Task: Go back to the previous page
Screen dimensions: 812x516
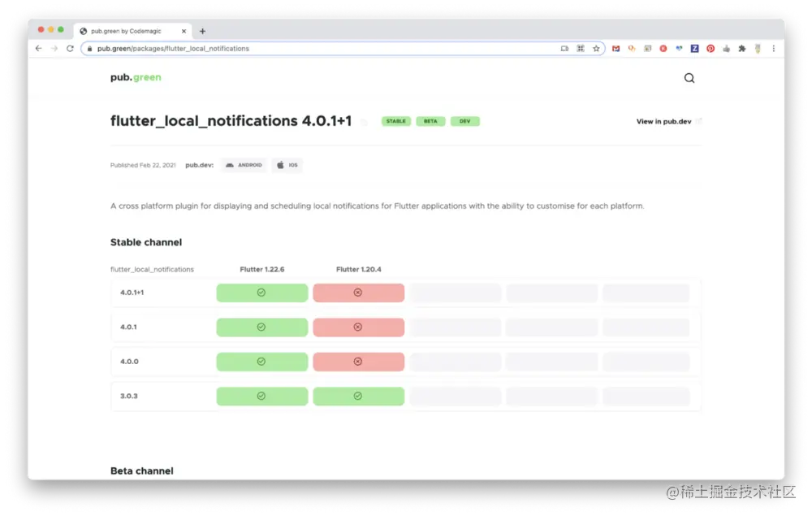Action: (39, 48)
